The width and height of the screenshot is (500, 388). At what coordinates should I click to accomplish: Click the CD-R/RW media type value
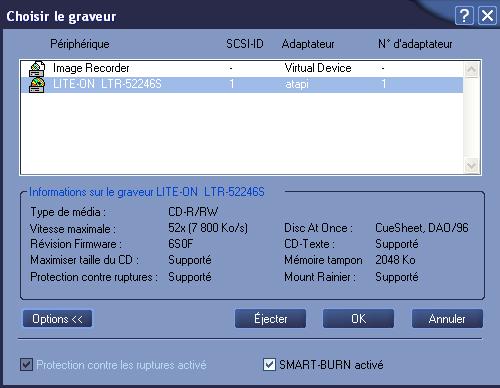click(x=193, y=212)
